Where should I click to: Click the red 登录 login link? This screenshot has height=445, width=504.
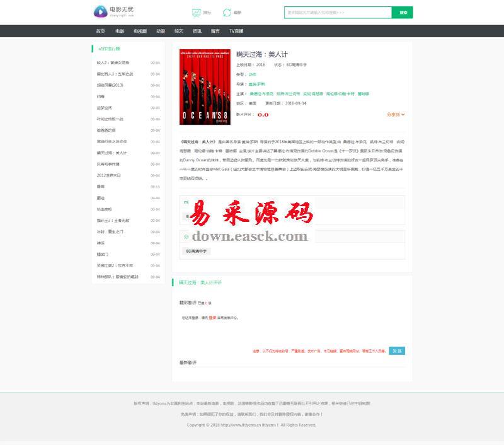coord(212,318)
